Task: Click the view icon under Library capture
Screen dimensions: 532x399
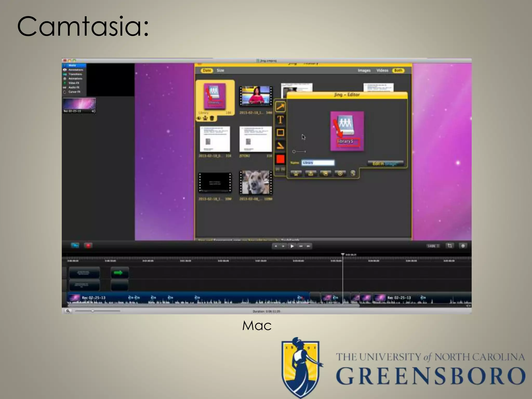Action: [199, 118]
